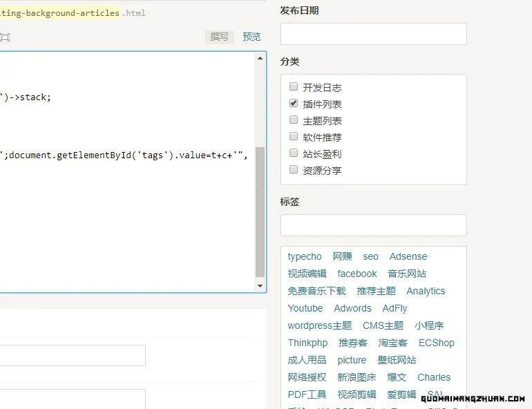Screen dimensions: 532x409
Task: Add the 新浪图床 tag
Action: click(x=357, y=377)
